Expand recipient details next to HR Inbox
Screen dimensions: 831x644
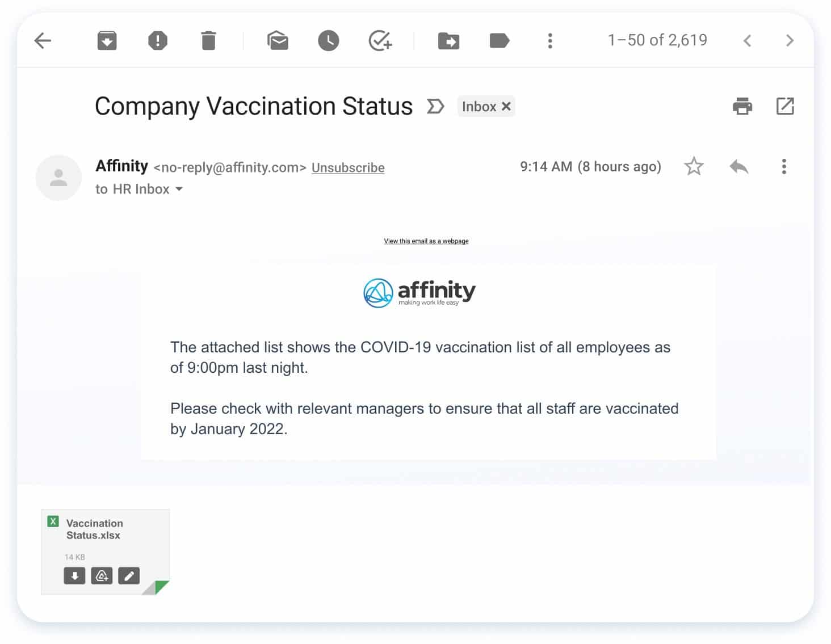(179, 189)
